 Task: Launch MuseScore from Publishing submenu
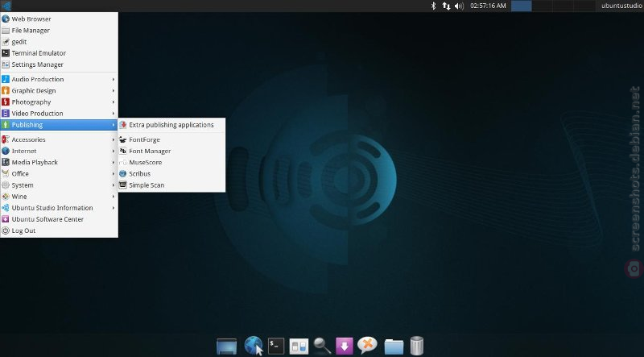[171, 162]
